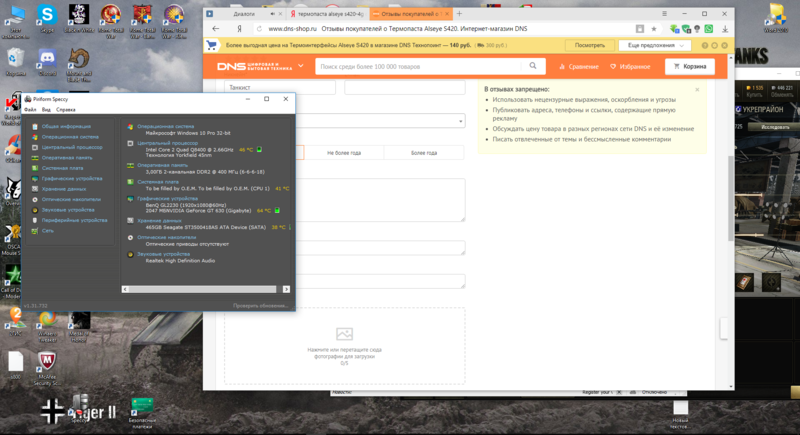The width and height of the screenshot is (800, 435).
Task: Click 'Проверить обновления' link in Speccy
Action: pyautogui.click(x=260, y=305)
